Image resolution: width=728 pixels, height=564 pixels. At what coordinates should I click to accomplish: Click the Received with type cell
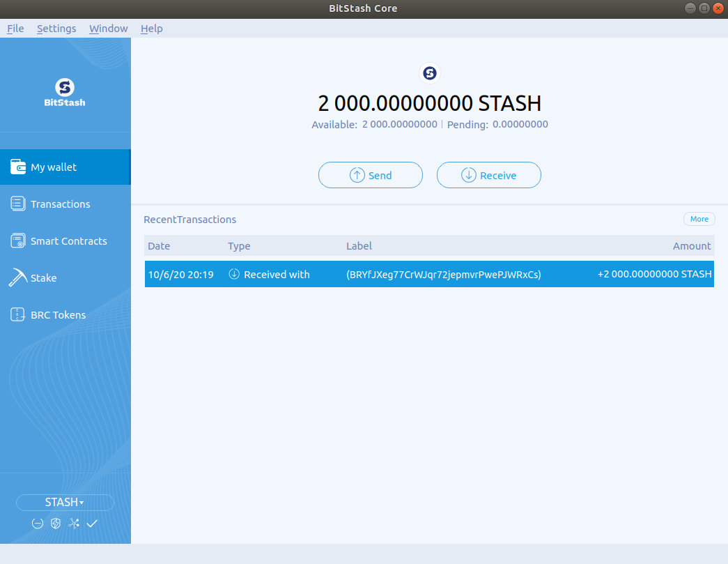pos(270,275)
